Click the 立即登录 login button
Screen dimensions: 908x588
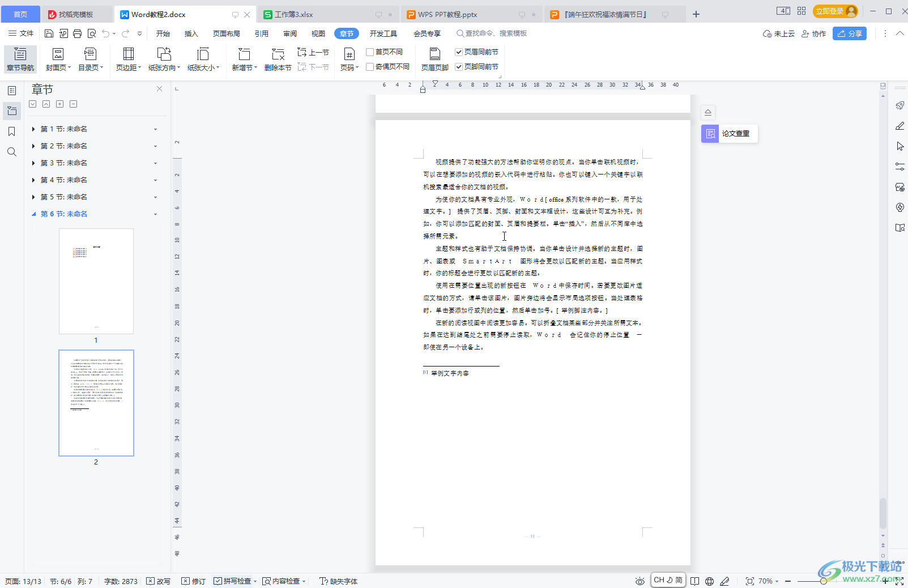835,11
